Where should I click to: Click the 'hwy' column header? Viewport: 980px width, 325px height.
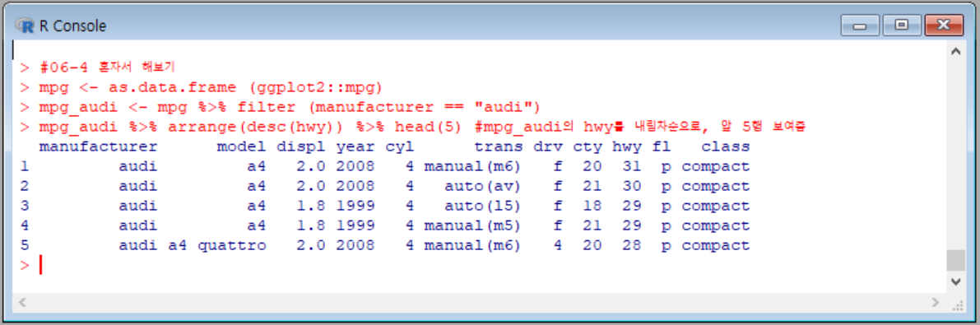[627, 147]
